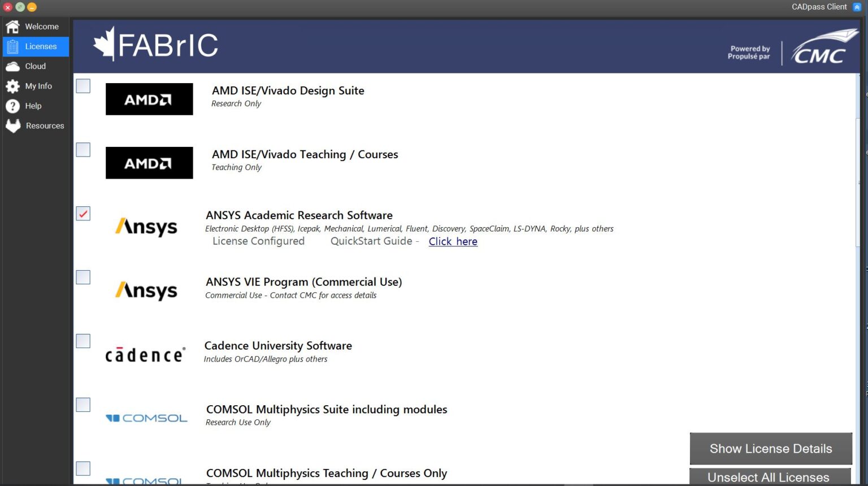The width and height of the screenshot is (868, 486).
Task: Open Resources via the sidebar icon
Action: [x=12, y=125]
